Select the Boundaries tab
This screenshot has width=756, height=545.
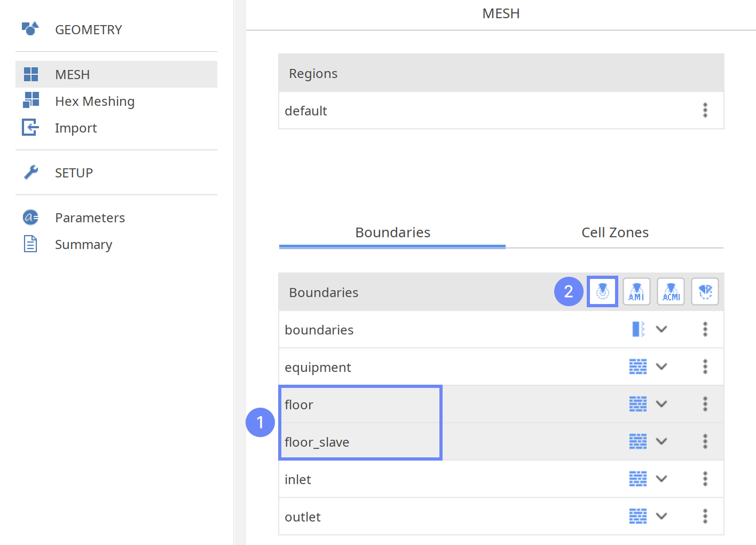point(392,232)
